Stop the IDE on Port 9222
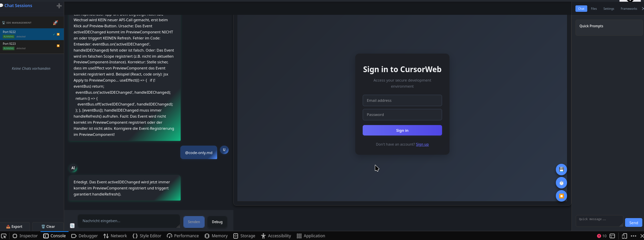 (58, 34)
